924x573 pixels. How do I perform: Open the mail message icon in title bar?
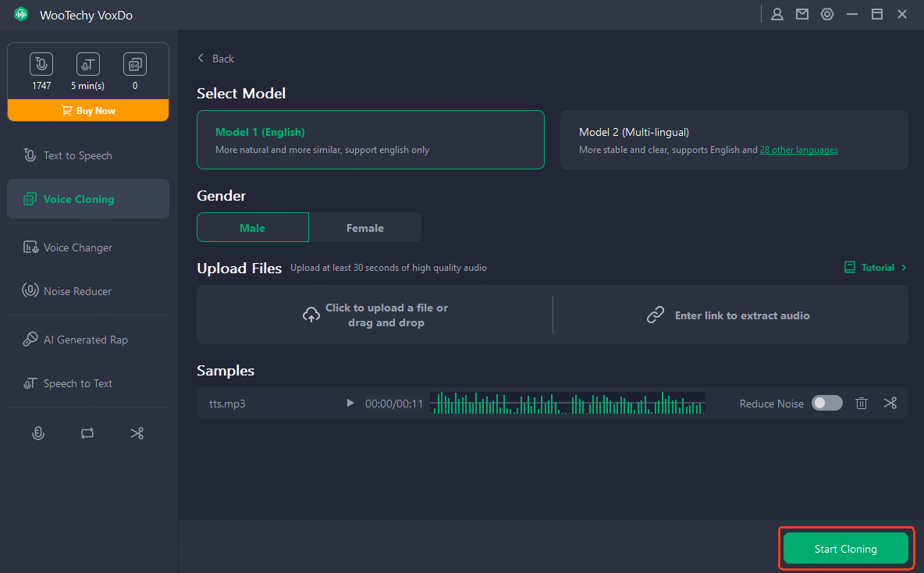[802, 14]
